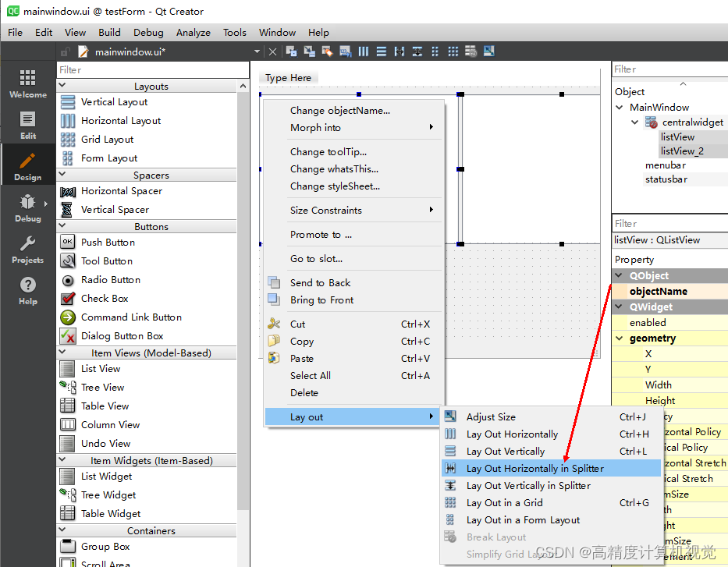Click toolbar horizontal splitter layout icon
The image size is (728, 567).
(x=400, y=51)
